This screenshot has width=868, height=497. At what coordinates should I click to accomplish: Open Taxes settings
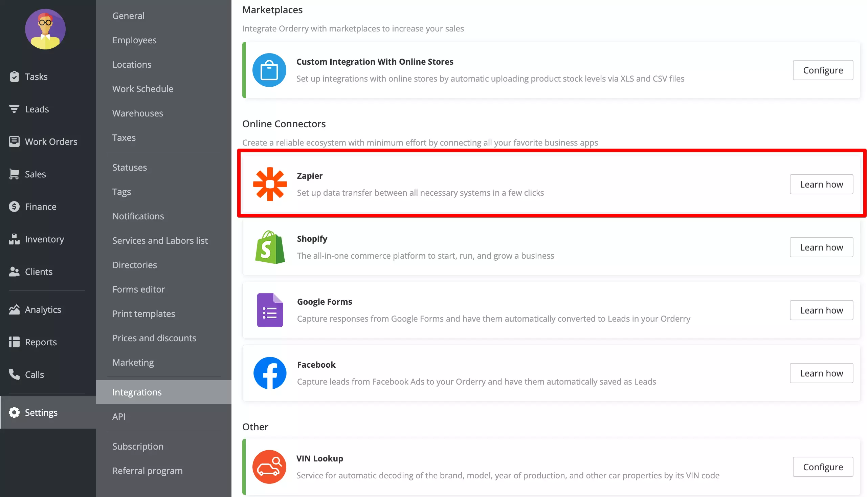164,137
